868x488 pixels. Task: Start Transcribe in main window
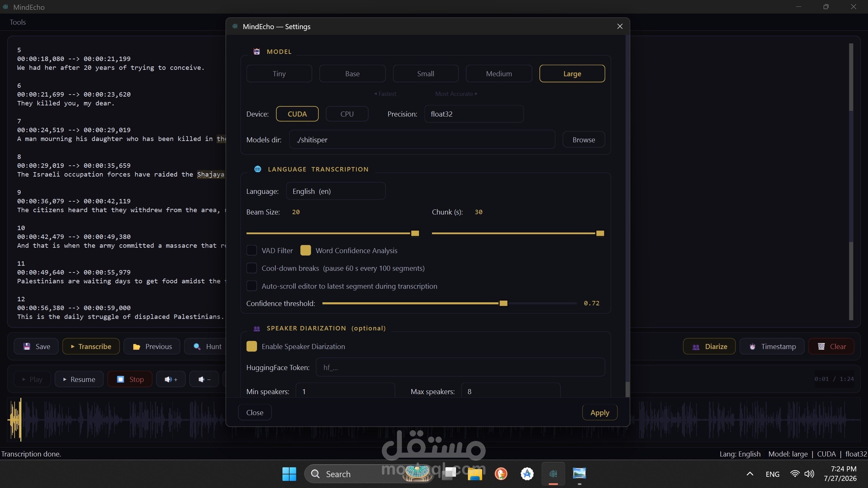tap(91, 346)
